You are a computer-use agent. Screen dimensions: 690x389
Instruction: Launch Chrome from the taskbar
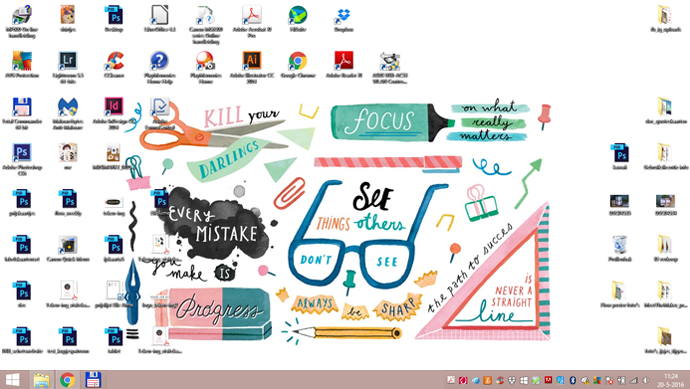pyautogui.click(x=67, y=380)
